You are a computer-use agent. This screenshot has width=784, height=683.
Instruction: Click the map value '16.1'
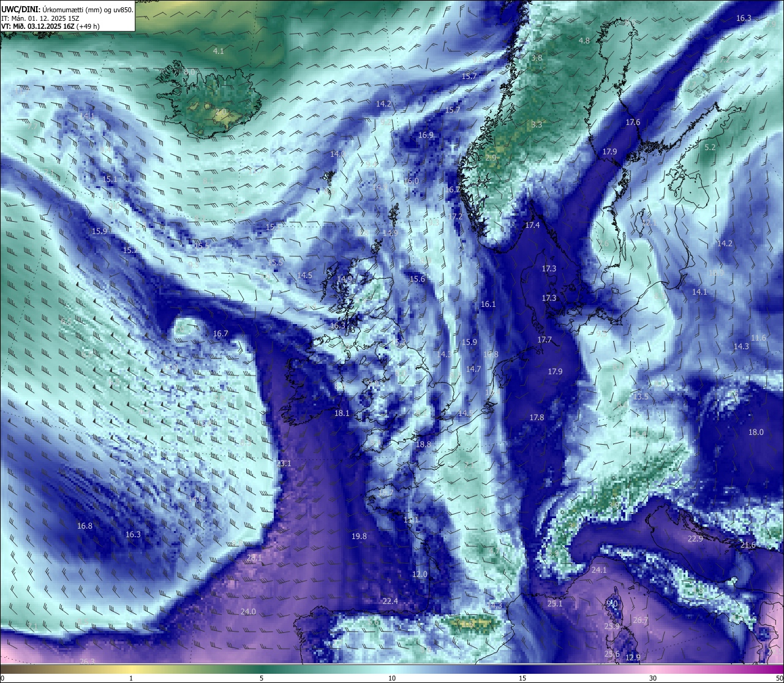488,304
